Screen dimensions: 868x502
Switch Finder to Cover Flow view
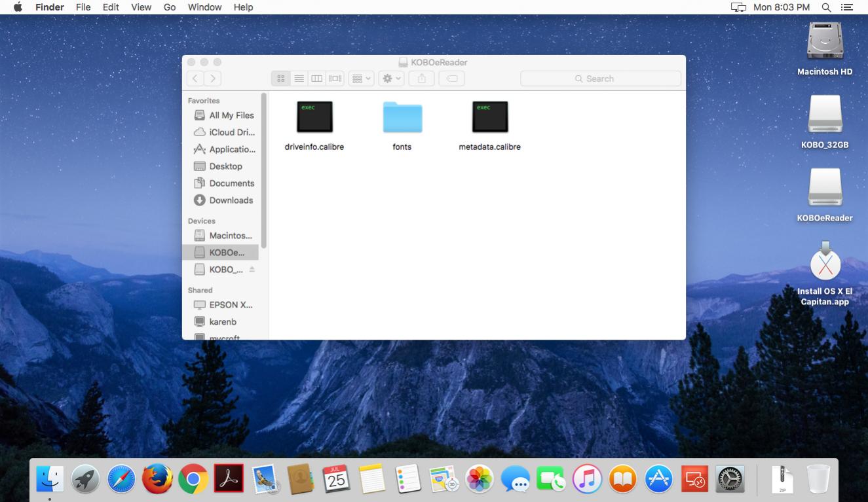click(335, 79)
